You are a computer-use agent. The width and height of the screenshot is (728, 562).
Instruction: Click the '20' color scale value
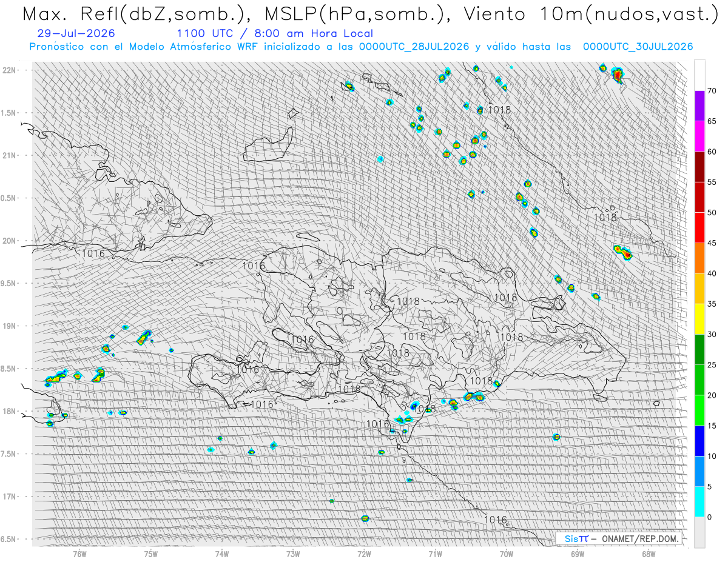pyautogui.click(x=712, y=395)
